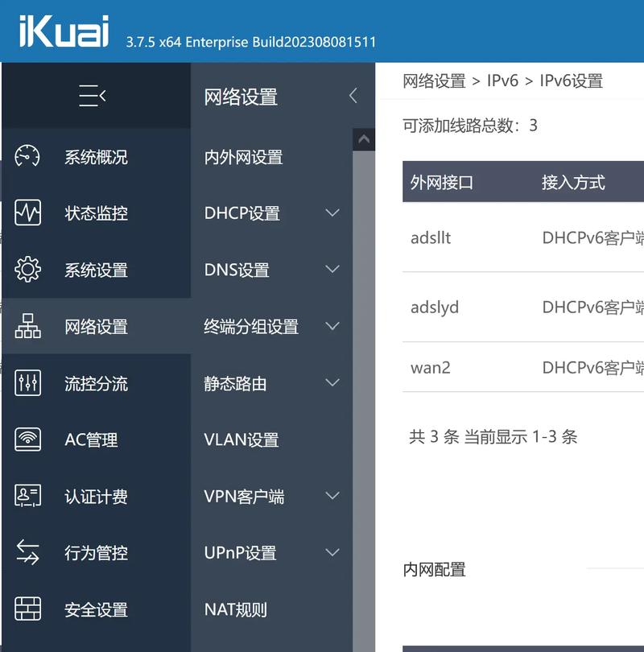The width and height of the screenshot is (644, 652).
Task: Select the 网络设置 network topology icon
Action: tap(27, 327)
